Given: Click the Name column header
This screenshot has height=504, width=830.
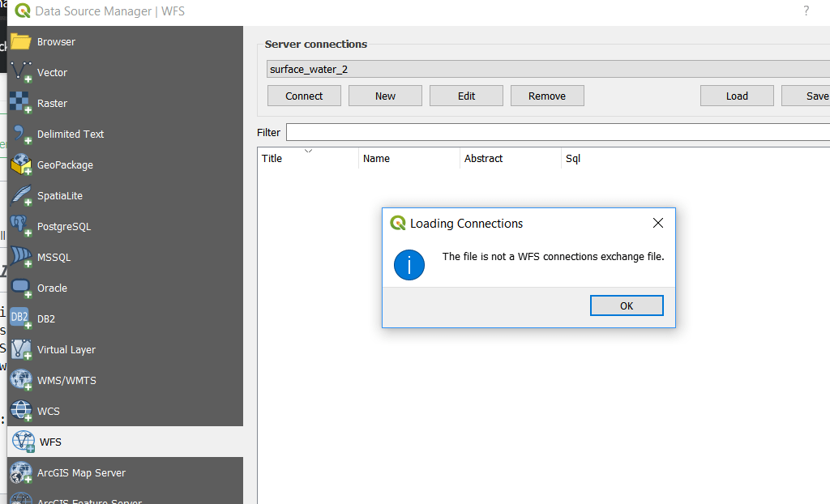Looking at the screenshot, I should click(x=376, y=158).
